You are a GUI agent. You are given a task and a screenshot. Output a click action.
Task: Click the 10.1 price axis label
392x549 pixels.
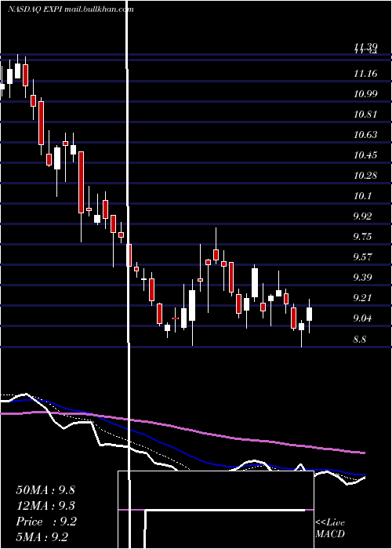tap(362, 196)
